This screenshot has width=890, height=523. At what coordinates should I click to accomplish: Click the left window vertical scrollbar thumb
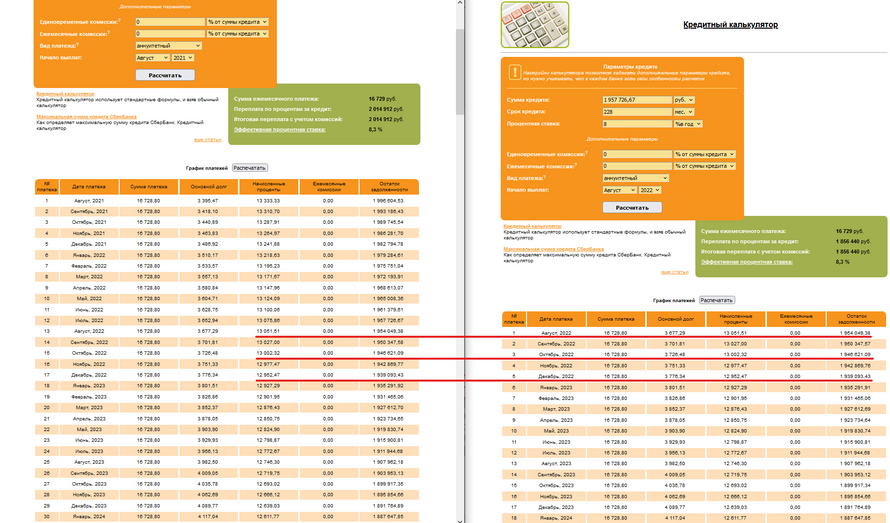(460, 71)
